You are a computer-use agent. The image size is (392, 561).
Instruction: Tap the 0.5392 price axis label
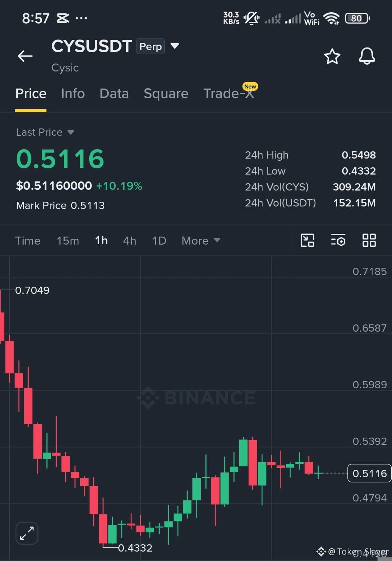click(369, 441)
